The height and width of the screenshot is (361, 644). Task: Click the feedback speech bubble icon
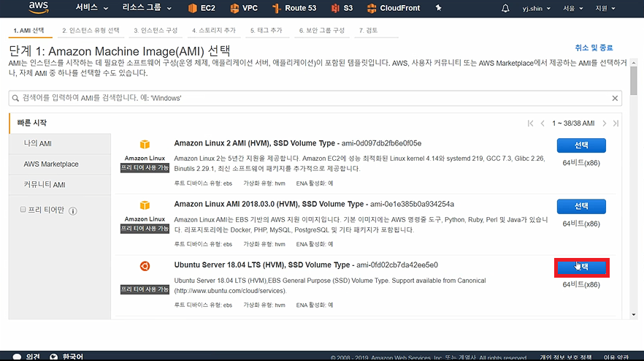coord(17,357)
